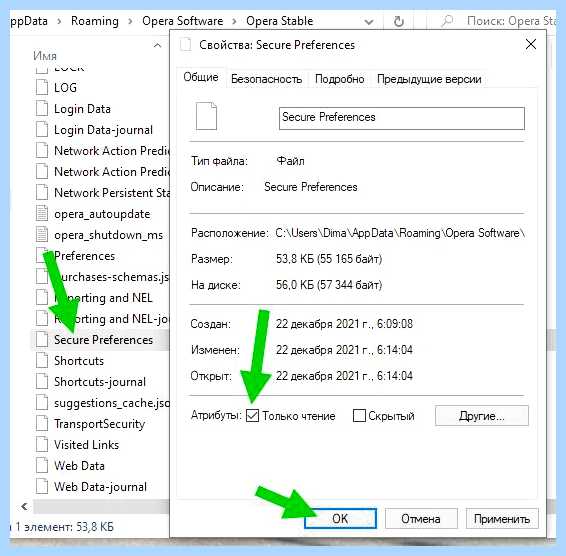Screen dimensions: 566x556
Task: Click the properties dialog title bar icon
Action: [x=186, y=45]
